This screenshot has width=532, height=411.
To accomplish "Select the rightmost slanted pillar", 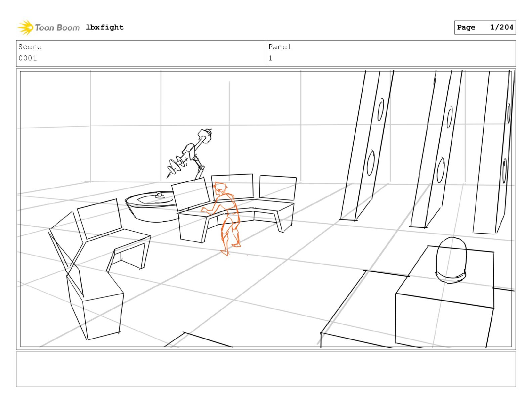I will click(493, 152).
